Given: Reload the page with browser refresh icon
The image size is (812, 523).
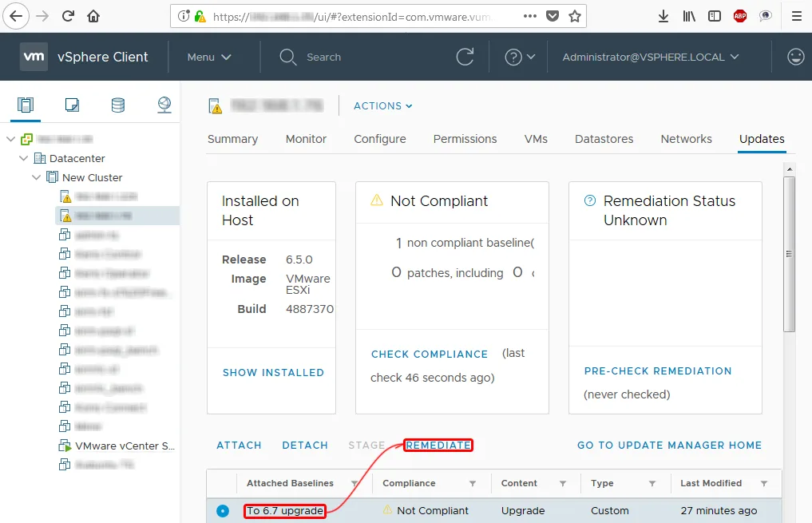Looking at the screenshot, I should (x=68, y=16).
